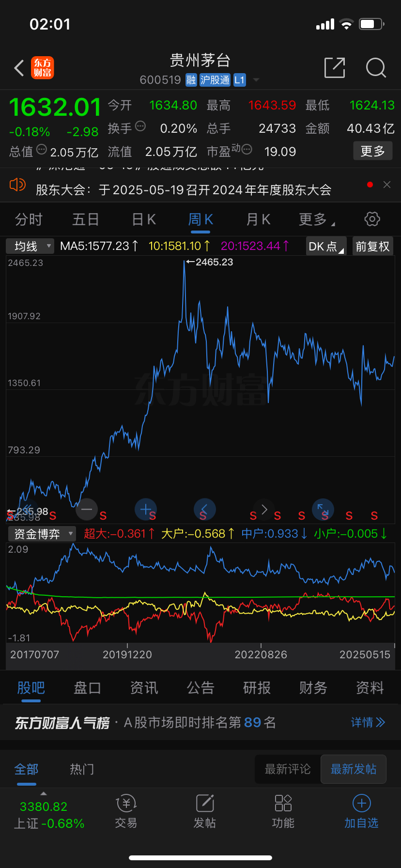
Task: Tap 加自选 add to watchlist icon
Action: click(x=361, y=811)
